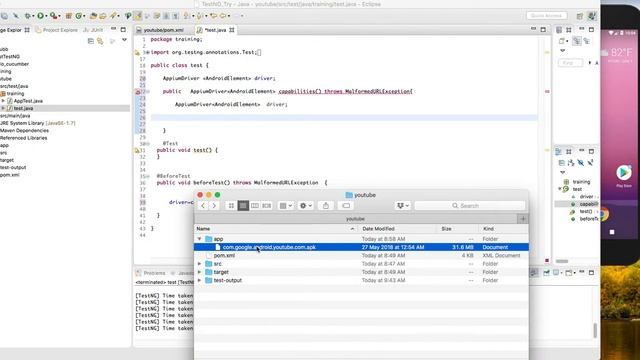640x360 pixels.
Task: Switch Finder to icon view
Action: click(231, 206)
